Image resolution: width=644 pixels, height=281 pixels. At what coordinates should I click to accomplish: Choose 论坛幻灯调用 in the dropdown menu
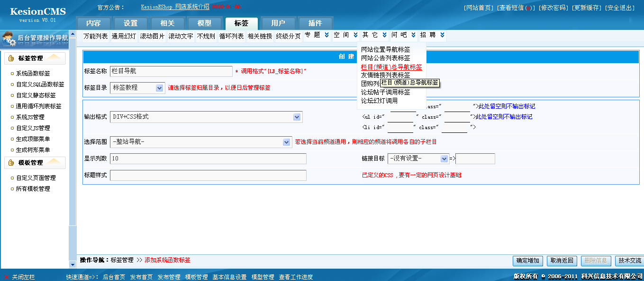click(x=379, y=101)
